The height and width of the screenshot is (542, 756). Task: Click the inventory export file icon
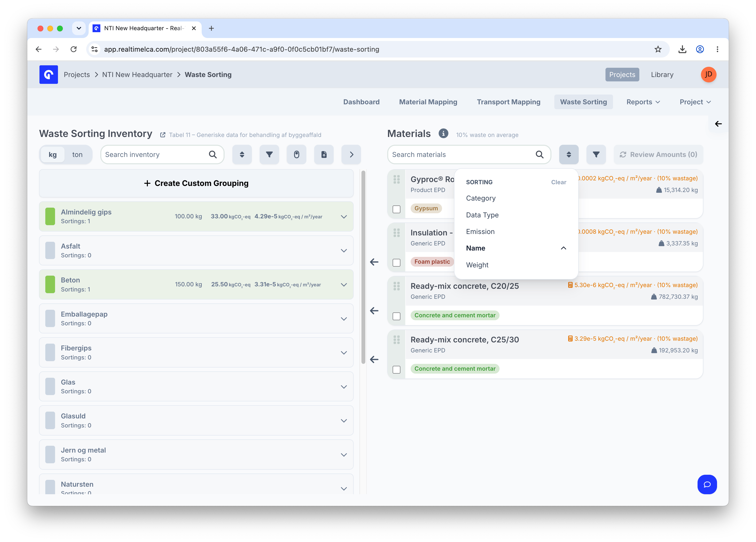coord(324,155)
